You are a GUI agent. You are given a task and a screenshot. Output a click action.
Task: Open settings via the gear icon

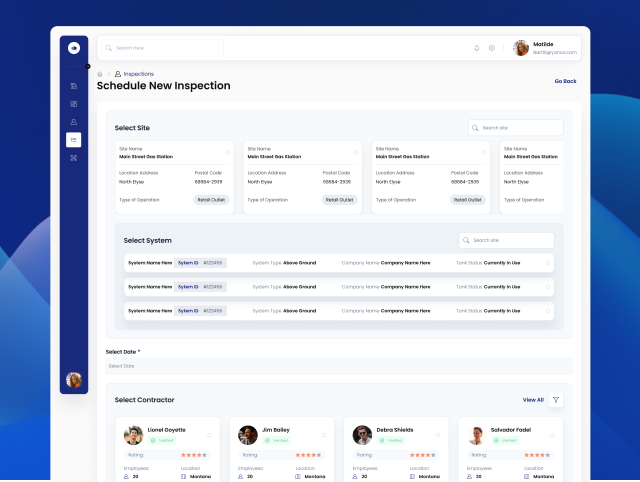pyautogui.click(x=492, y=48)
